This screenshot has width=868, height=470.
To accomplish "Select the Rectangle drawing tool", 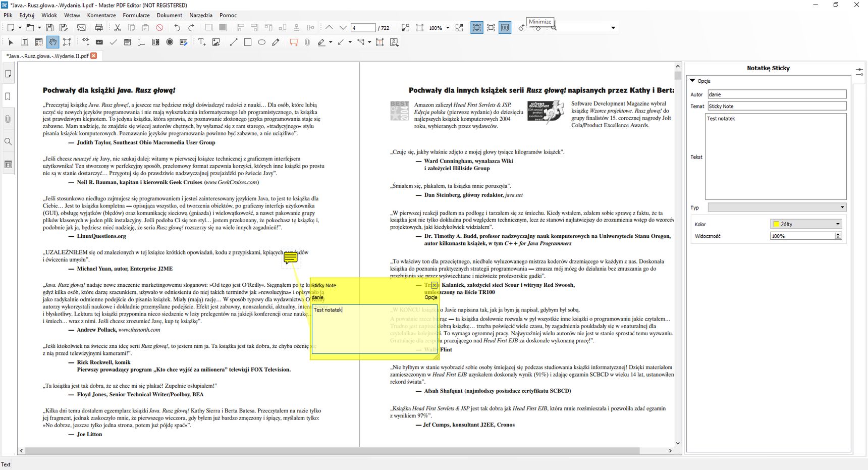I will 248,42.
